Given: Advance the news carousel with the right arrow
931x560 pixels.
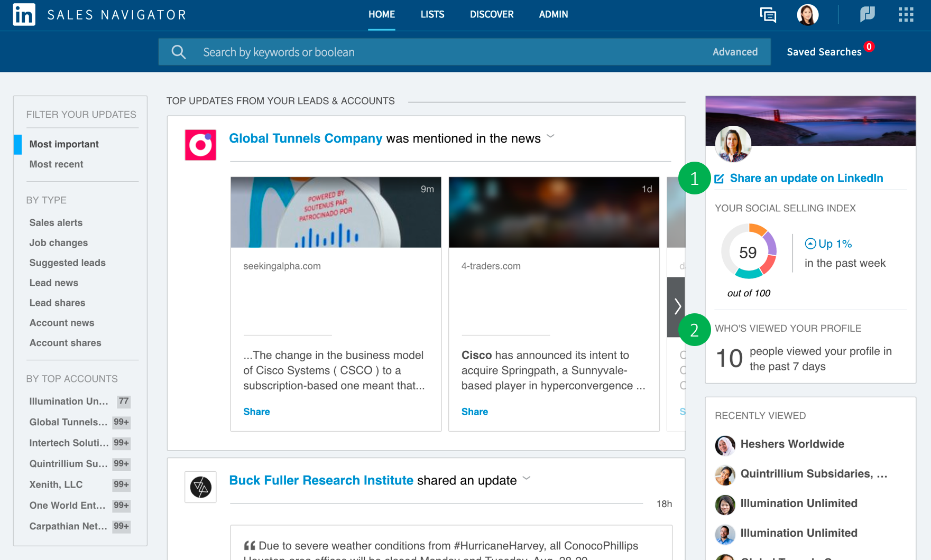Looking at the screenshot, I should tap(677, 306).
